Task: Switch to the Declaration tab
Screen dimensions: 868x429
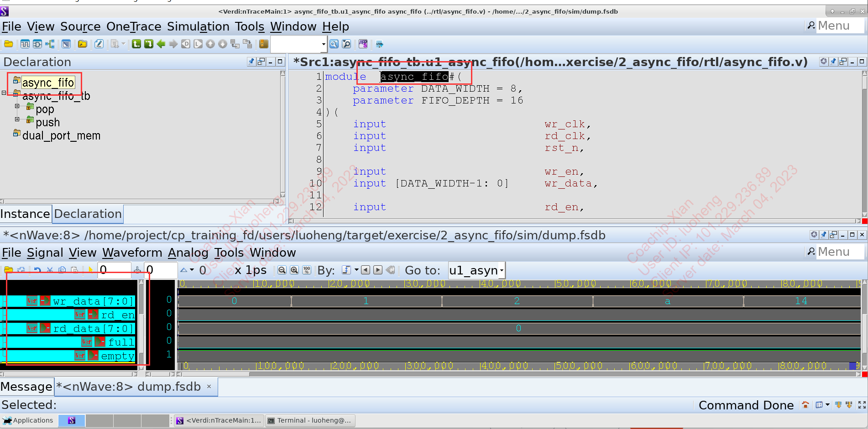Action: (88, 214)
